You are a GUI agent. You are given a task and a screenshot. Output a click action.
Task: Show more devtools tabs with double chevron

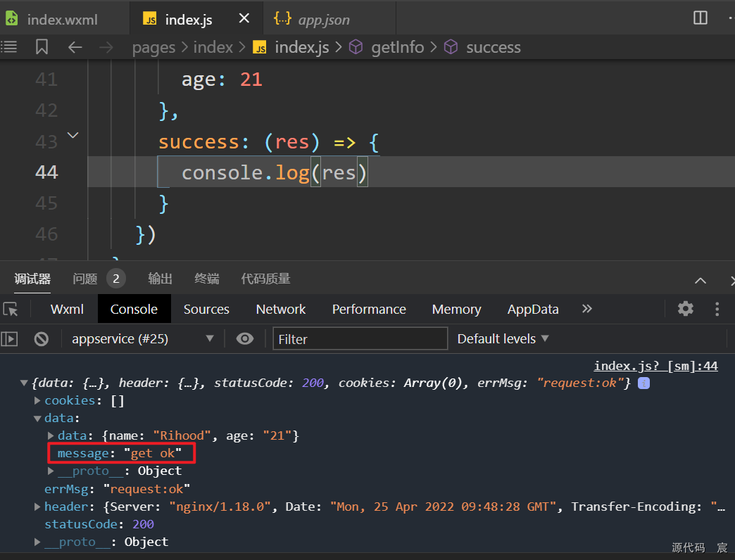pos(587,309)
